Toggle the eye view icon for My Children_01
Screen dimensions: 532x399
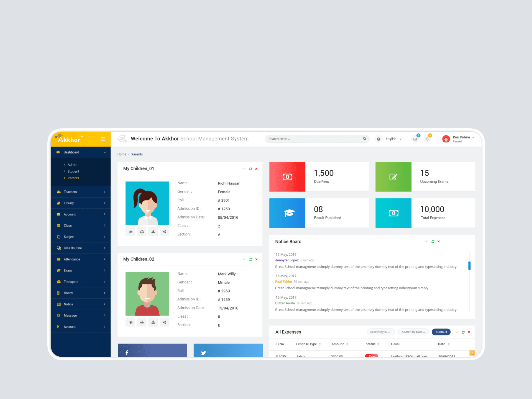131,232
